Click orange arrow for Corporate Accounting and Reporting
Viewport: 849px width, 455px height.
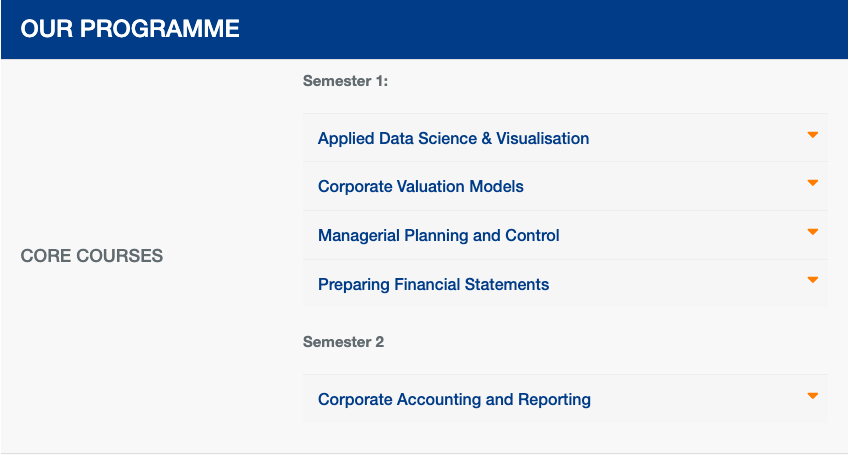coord(813,396)
